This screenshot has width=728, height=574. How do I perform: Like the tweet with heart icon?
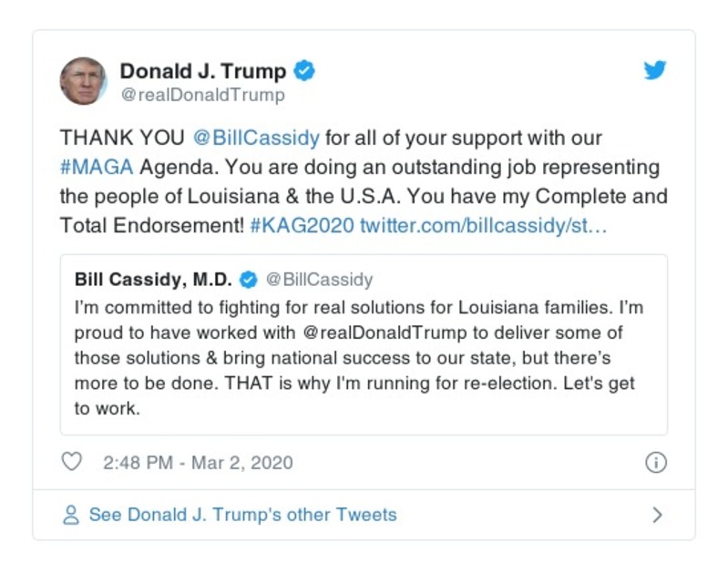[x=71, y=462]
